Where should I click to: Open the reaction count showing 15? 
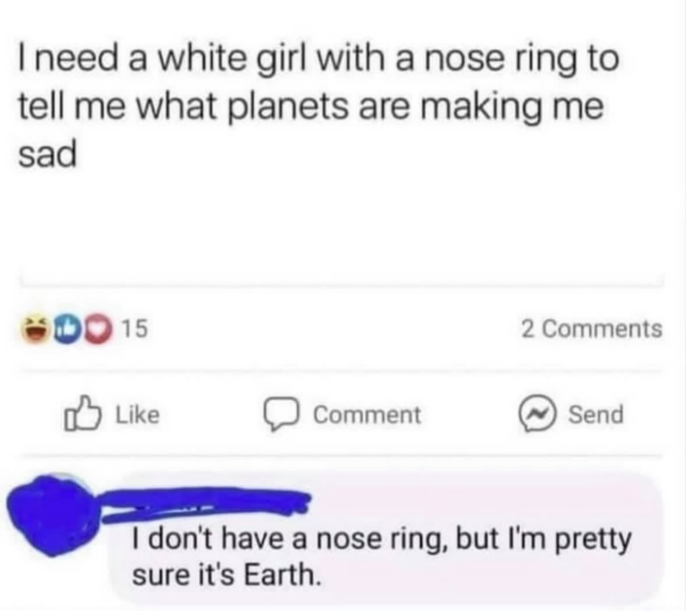pyautogui.click(x=135, y=329)
